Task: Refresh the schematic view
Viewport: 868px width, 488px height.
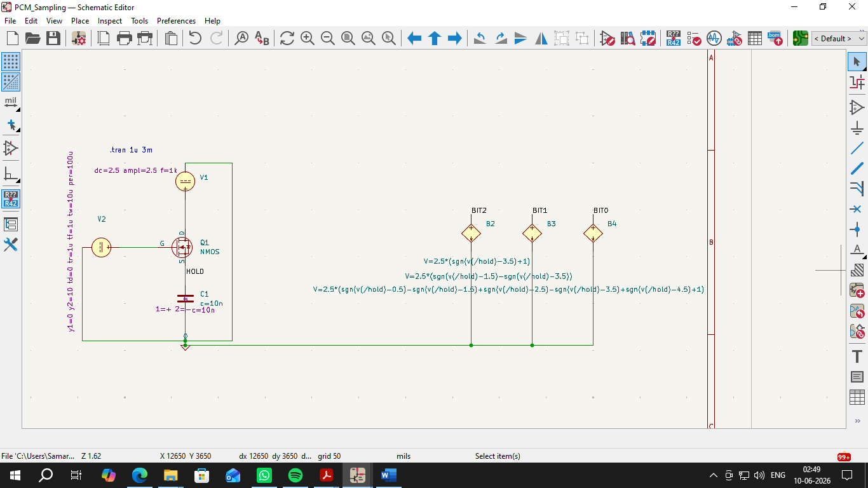Action: 287,38
